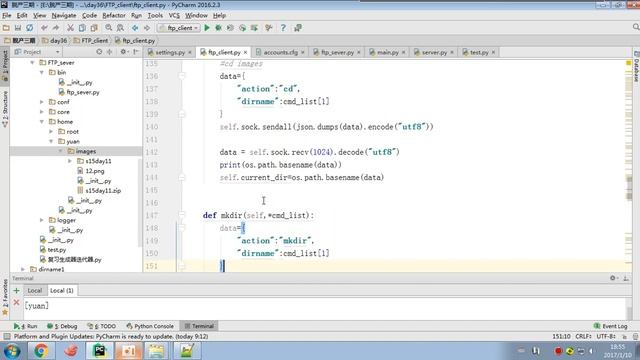Image resolution: width=640 pixels, height=360 pixels.
Task: Click the Find magnifier icon
Action: click(x=109, y=28)
